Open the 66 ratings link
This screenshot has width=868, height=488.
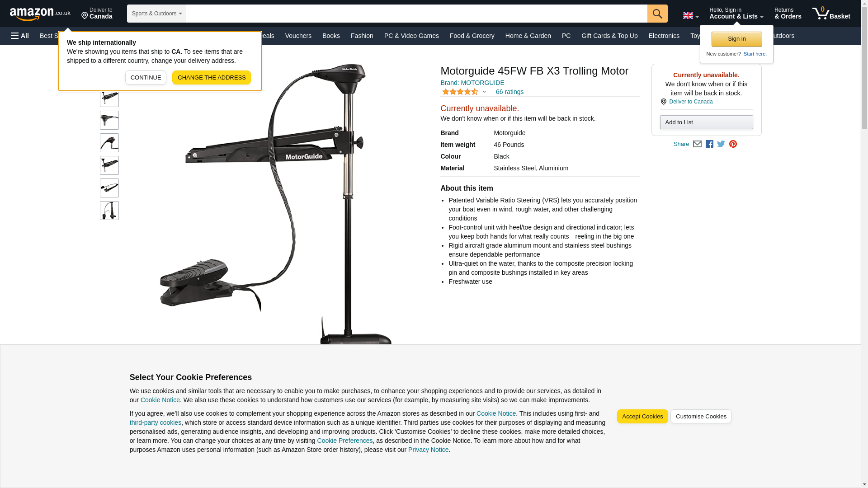(509, 92)
